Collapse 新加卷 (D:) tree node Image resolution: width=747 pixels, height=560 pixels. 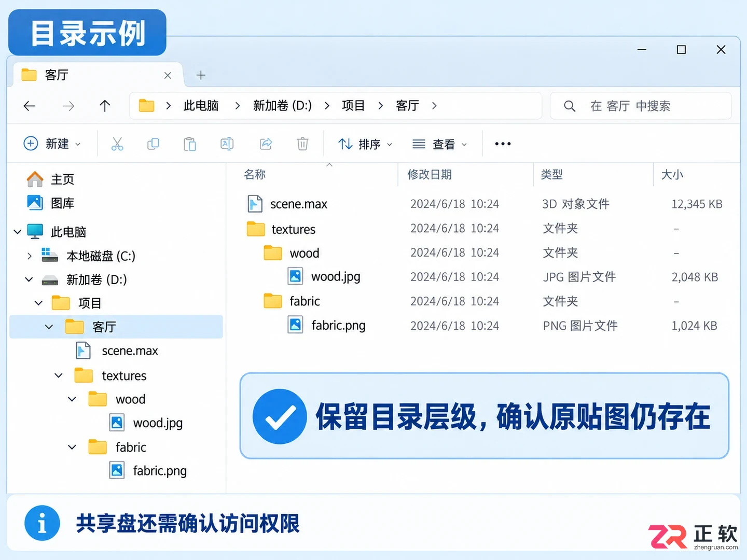coord(29,279)
